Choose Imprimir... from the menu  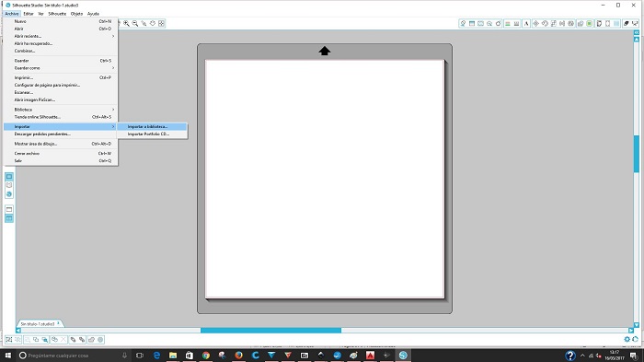tap(61, 77)
